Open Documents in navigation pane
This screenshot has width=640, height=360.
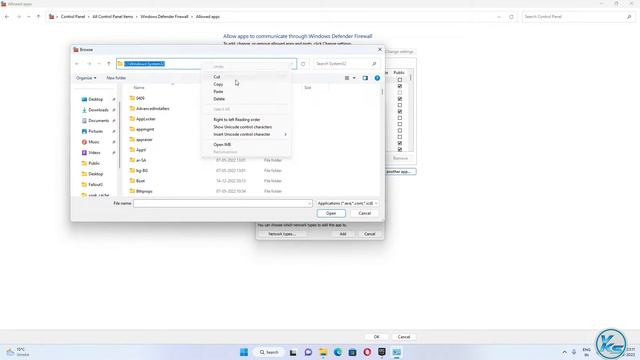(x=98, y=121)
